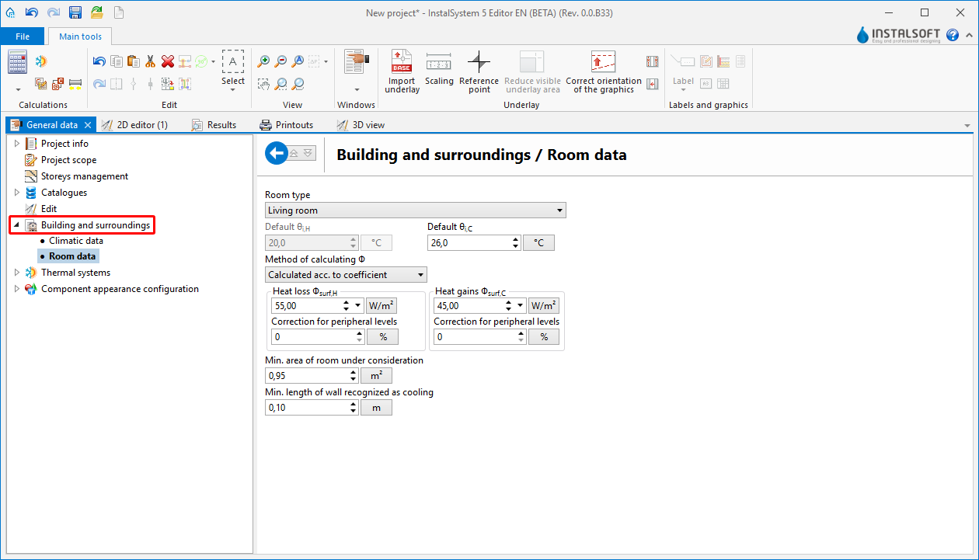Click the scissors cut icon

point(151,61)
